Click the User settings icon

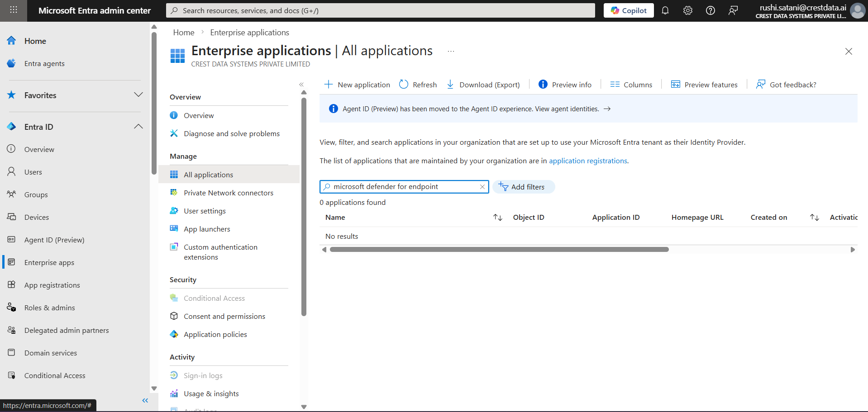pos(174,211)
